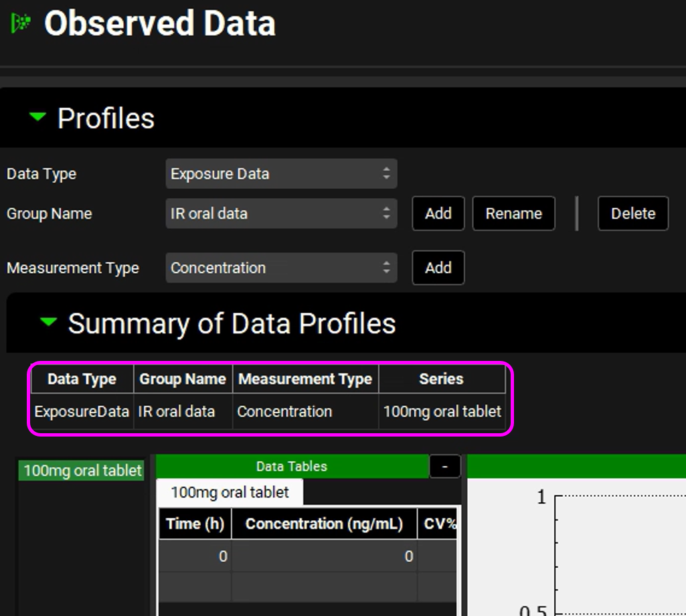Open the Group Name dropdown
Image resolution: width=686 pixels, height=616 pixels.
pyautogui.click(x=281, y=214)
